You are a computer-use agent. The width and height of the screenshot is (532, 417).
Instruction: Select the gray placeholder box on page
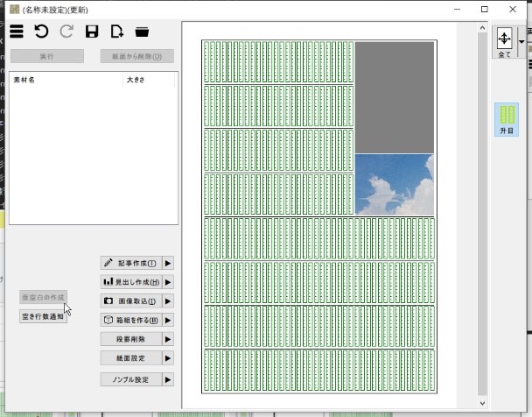coord(395,97)
